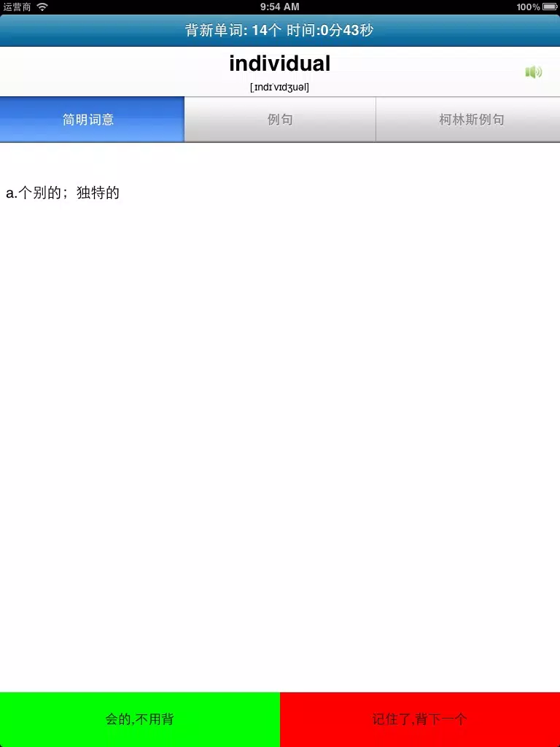Tap the battery icon showing 100%
The height and width of the screenshot is (747, 560).
(550, 7)
